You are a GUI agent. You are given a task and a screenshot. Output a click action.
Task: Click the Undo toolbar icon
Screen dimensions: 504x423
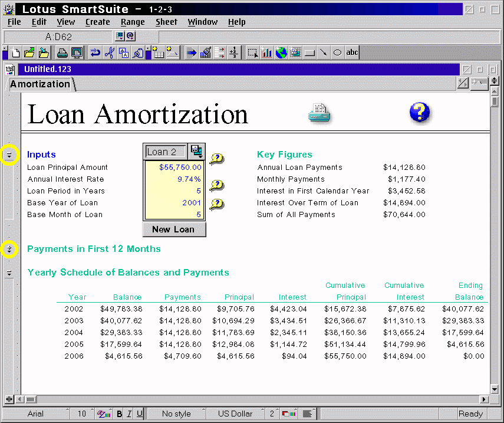[x=95, y=53]
